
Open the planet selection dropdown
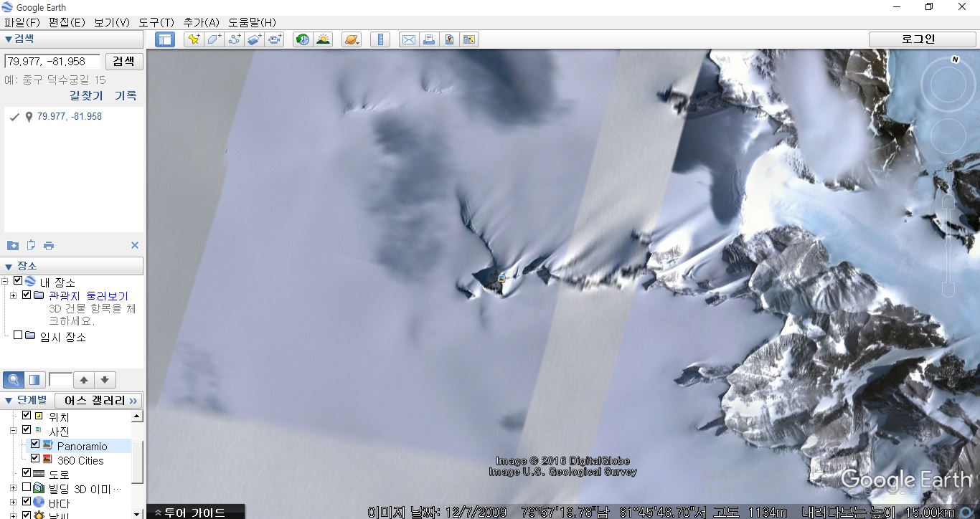click(352, 39)
